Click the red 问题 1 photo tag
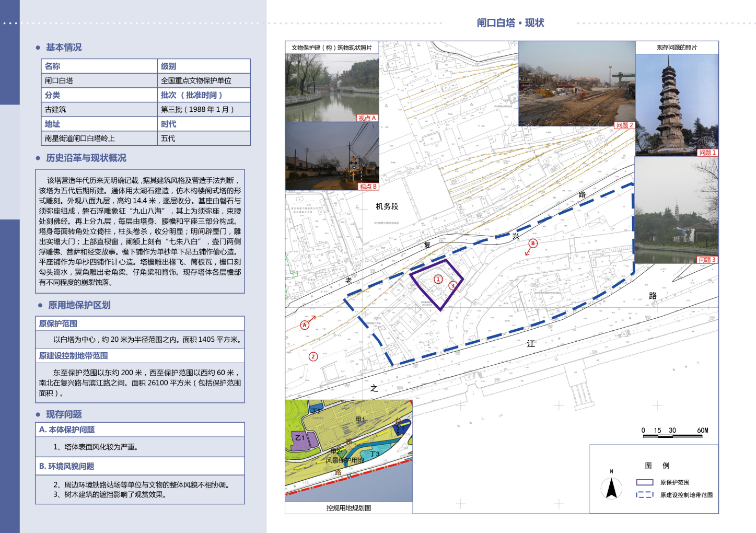The image size is (756, 533). 708,153
